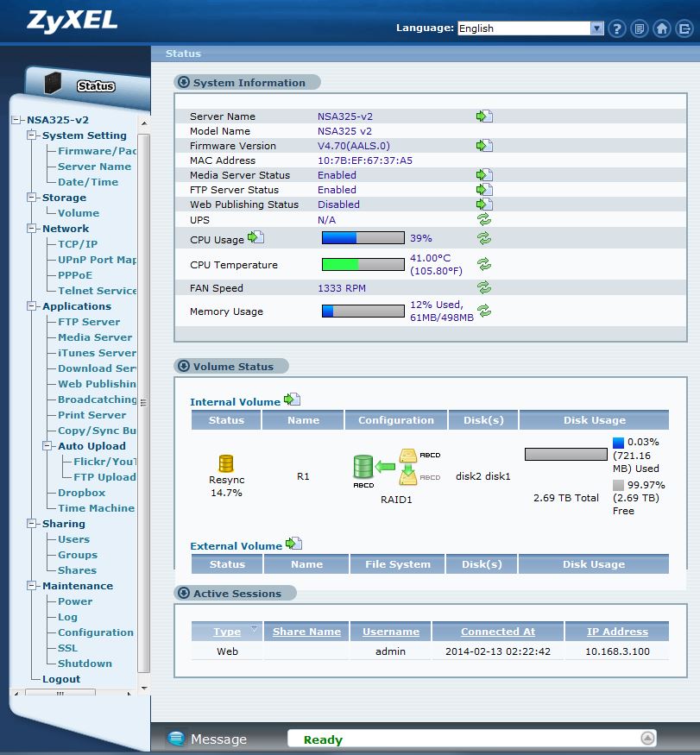Open Server Name in the tree

click(x=94, y=167)
